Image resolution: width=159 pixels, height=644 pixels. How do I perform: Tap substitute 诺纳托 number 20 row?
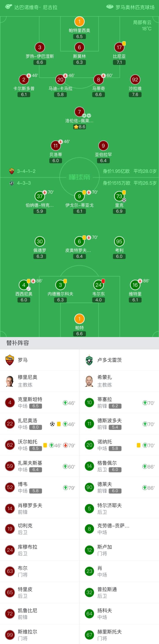[x=119, y=445]
